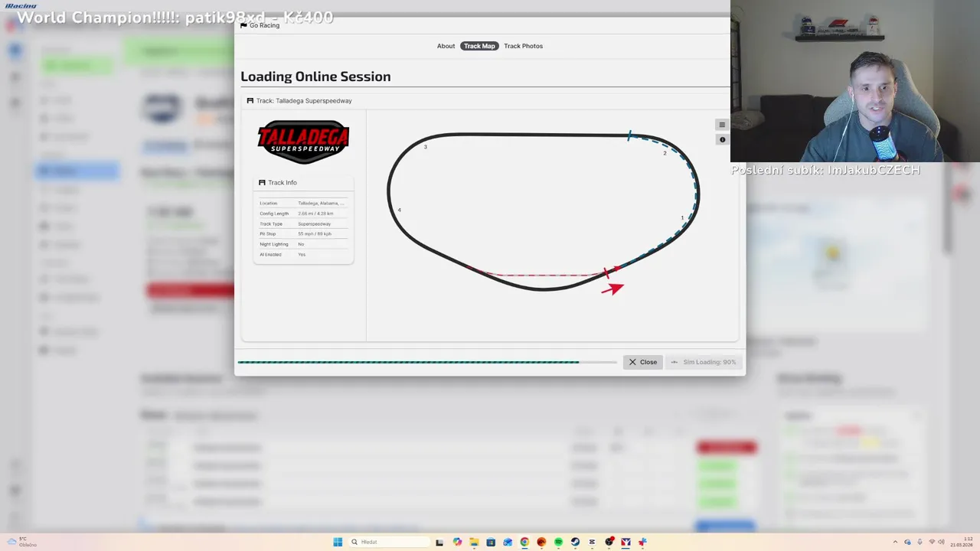The image size is (980, 551).
Task: Click the Config Length row value
Action: [x=315, y=214]
